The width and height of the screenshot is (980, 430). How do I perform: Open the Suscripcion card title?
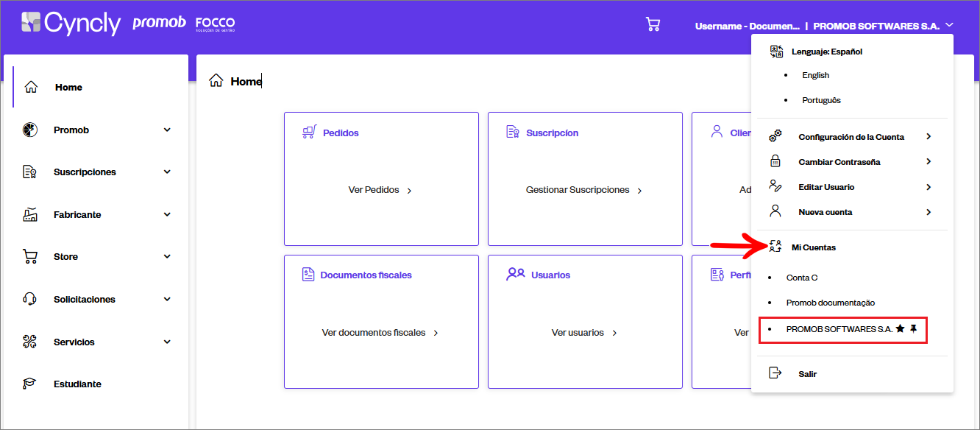click(552, 133)
